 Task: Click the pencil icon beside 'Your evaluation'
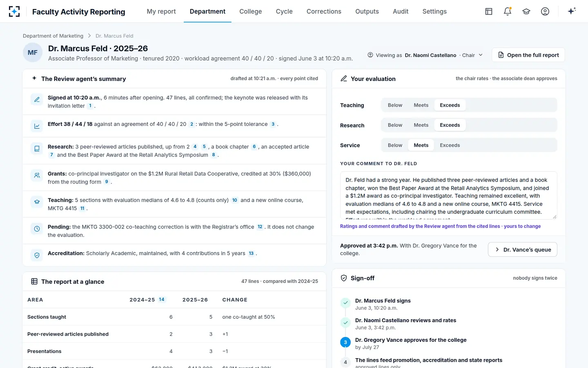[x=344, y=79]
